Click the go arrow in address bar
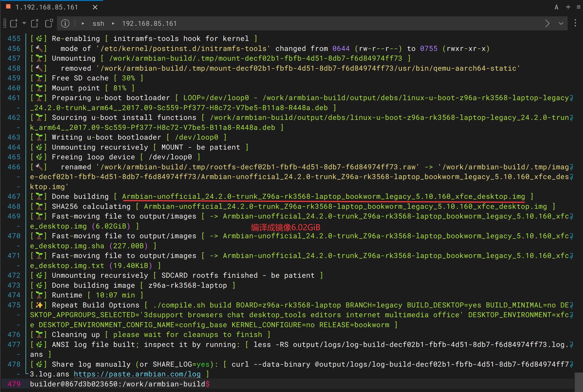 pyautogui.click(x=547, y=23)
